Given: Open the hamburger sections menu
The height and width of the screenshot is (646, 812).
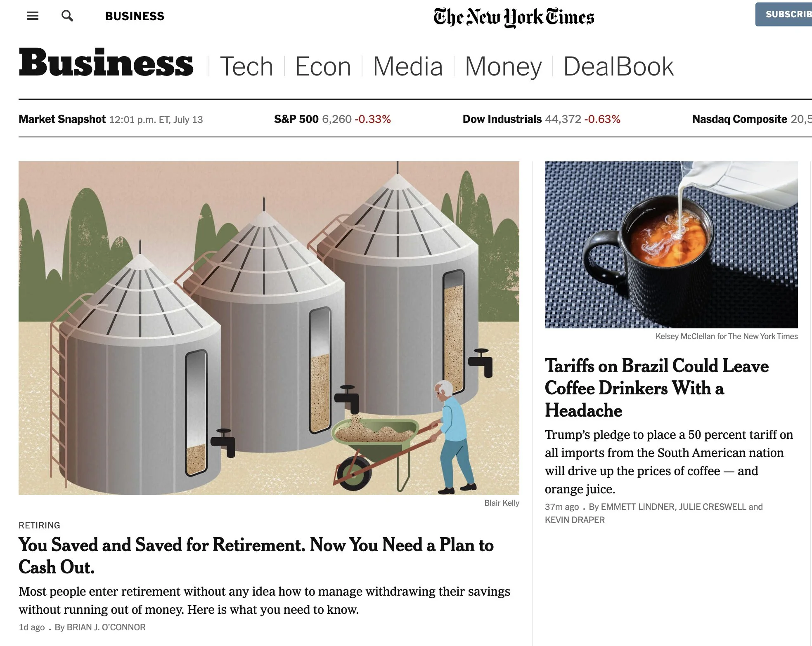Looking at the screenshot, I should point(33,16).
